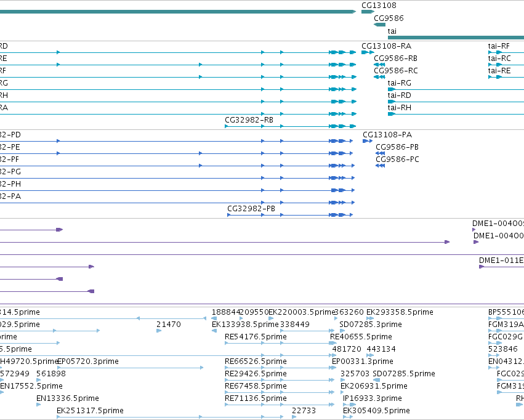Viewport: 524px width, 420px height.
Task: Click the DME1-011E feature label
Action: pos(501,260)
